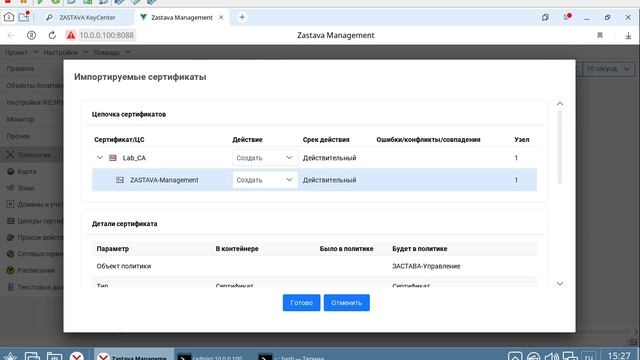Click the address bar showing 10.0.0.100:8088
Viewport: 640px width, 360px height.
tap(107, 36)
